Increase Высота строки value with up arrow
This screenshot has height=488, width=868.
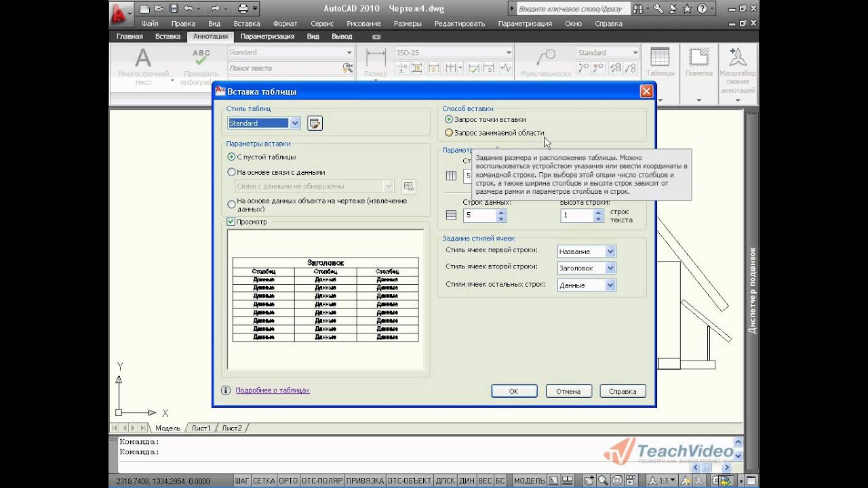[x=598, y=212]
